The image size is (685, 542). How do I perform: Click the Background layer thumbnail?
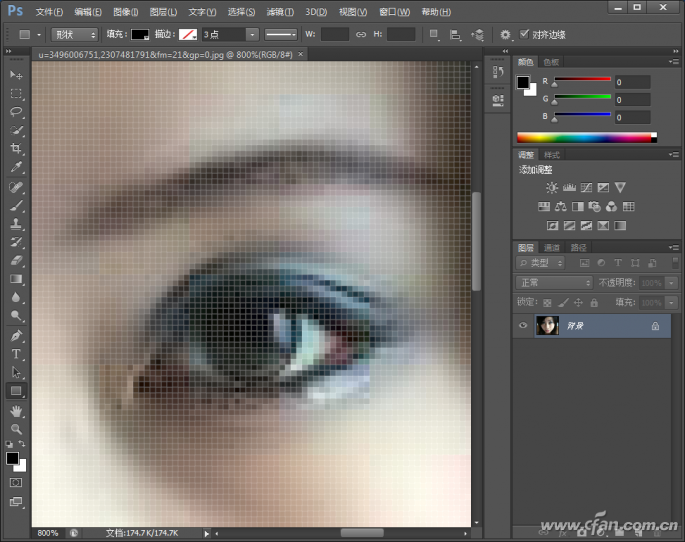click(x=547, y=326)
